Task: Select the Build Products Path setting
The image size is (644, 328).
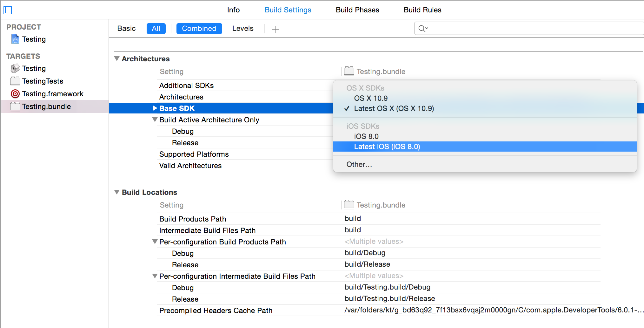Action: click(x=193, y=219)
